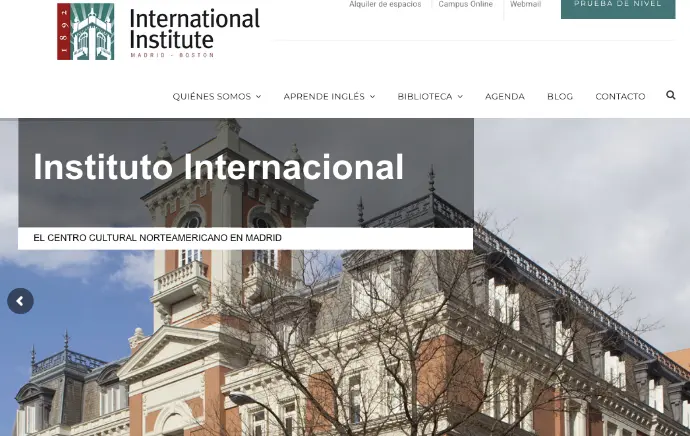
Task: Click the International Institute 1892 logo emblem
Action: [86, 31]
